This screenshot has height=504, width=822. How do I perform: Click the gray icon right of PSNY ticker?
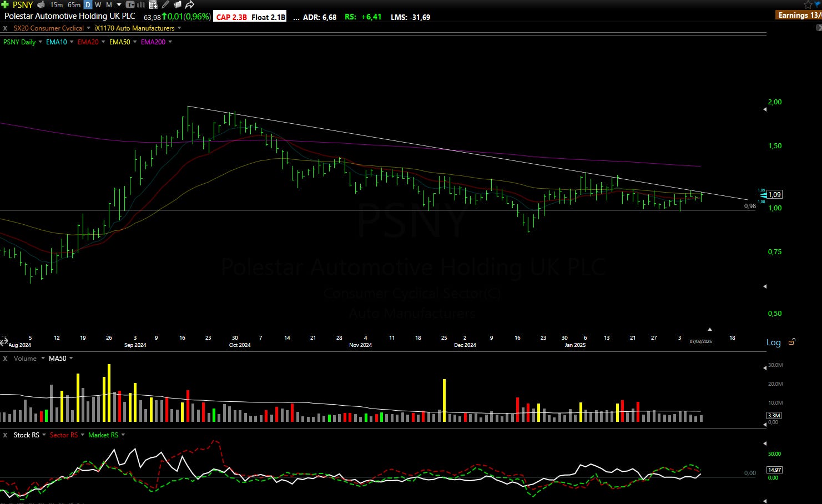[x=41, y=4]
